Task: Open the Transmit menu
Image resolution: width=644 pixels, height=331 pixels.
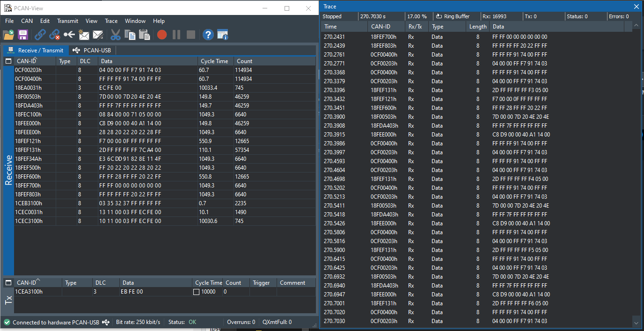Action: [x=67, y=21]
